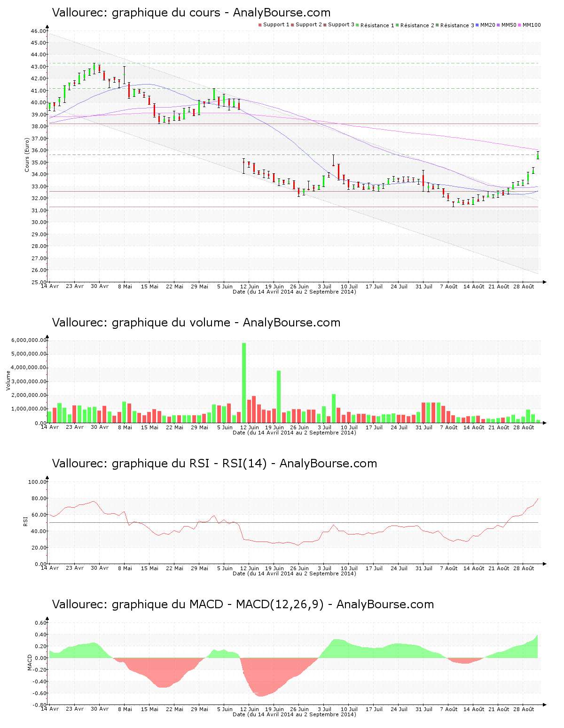
Task: Select the 'MM100' legend label
Action: [532, 25]
